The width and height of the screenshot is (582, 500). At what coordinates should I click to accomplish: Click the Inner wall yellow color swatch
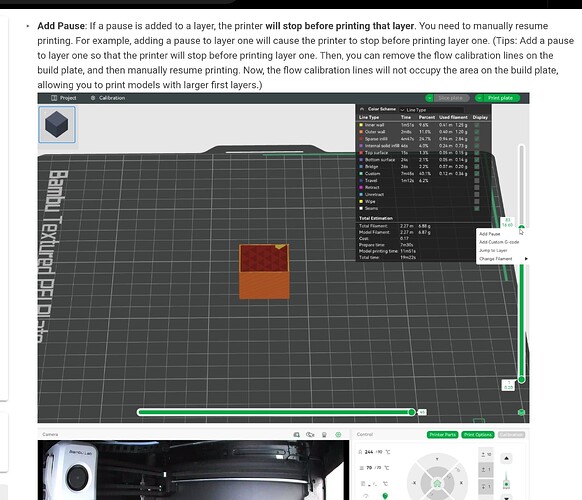(361, 125)
